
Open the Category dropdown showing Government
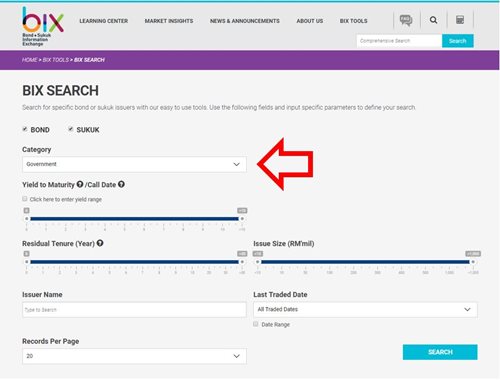pos(134,164)
